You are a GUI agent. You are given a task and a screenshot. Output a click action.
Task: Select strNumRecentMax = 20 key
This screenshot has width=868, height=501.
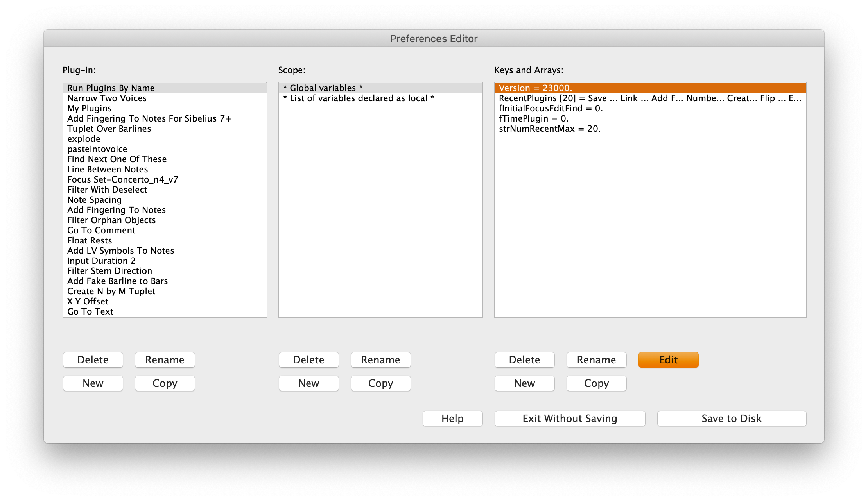pos(549,129)
